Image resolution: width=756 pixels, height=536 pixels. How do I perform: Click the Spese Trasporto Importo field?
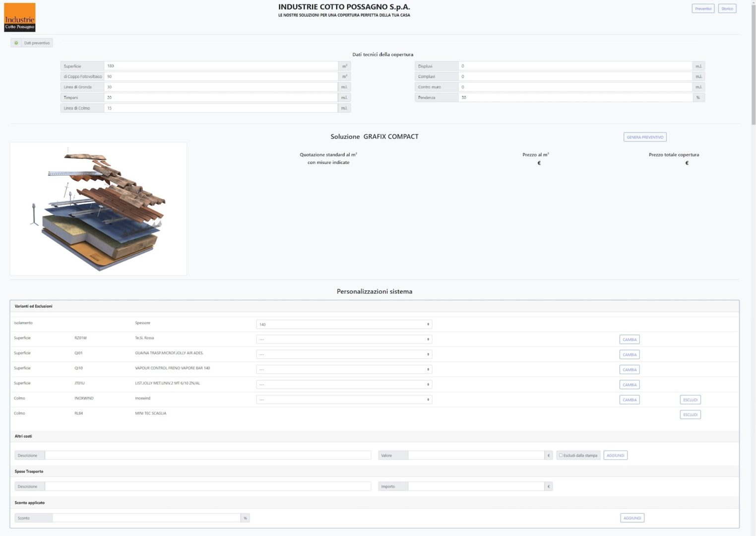pos(476,487)
